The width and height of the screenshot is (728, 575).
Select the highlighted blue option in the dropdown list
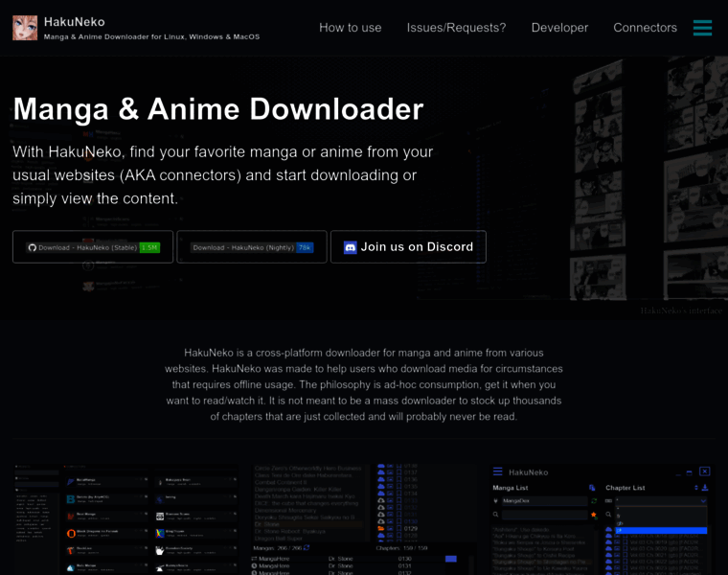point(660,530)
